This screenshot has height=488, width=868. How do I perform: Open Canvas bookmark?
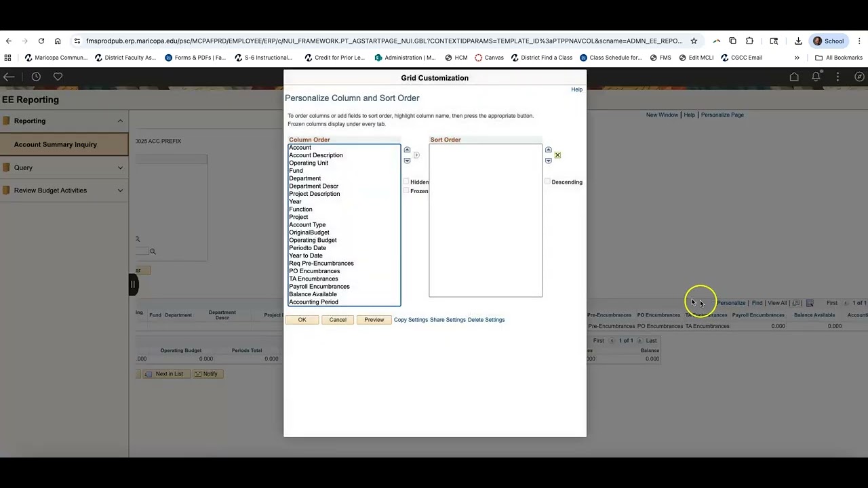(x=489, y=58)
